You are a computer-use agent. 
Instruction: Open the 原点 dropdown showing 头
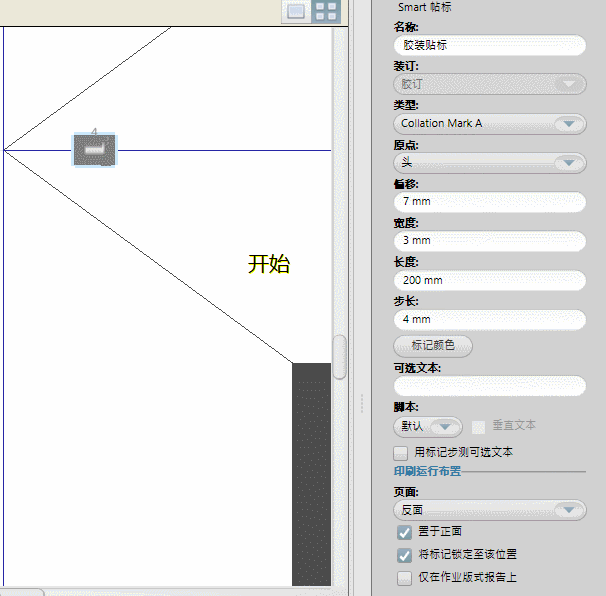(490, 163)
